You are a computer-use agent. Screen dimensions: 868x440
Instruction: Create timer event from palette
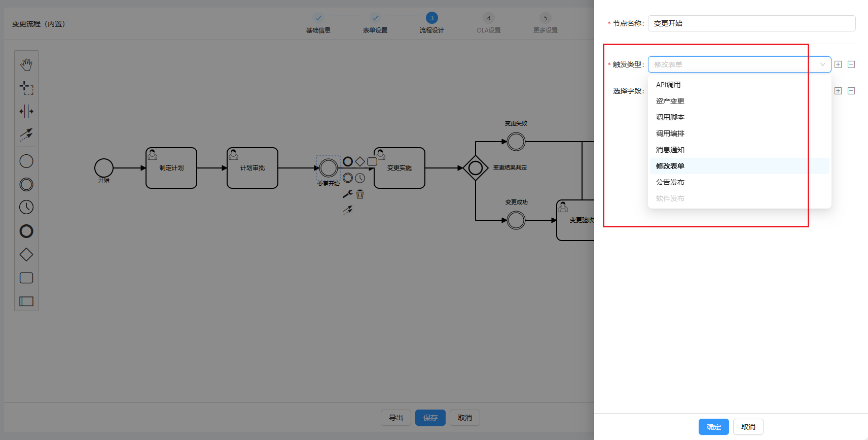coord(26,207)
